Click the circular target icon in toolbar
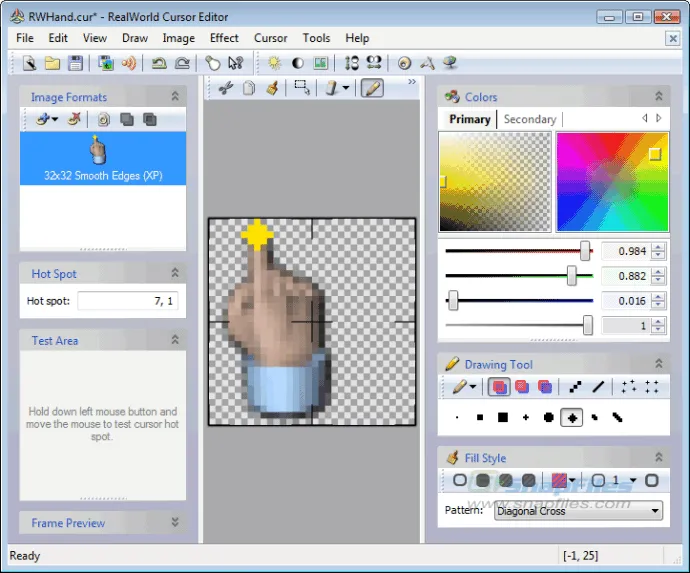690x573 pixels. [x=404, y=63]
